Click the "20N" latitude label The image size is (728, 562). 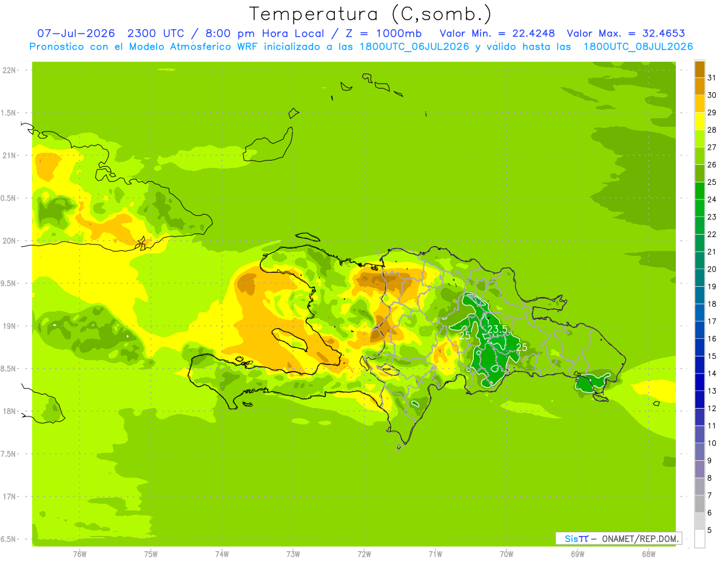(9, 241)
